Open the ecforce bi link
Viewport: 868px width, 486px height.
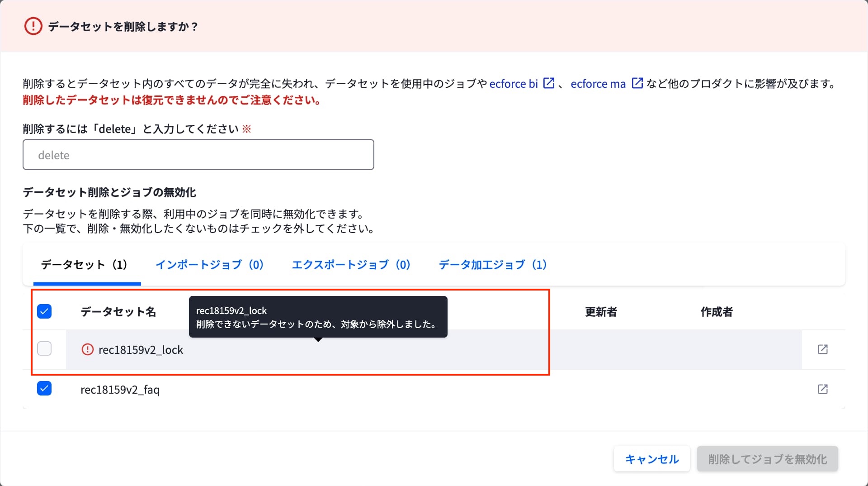coord(514,84)
